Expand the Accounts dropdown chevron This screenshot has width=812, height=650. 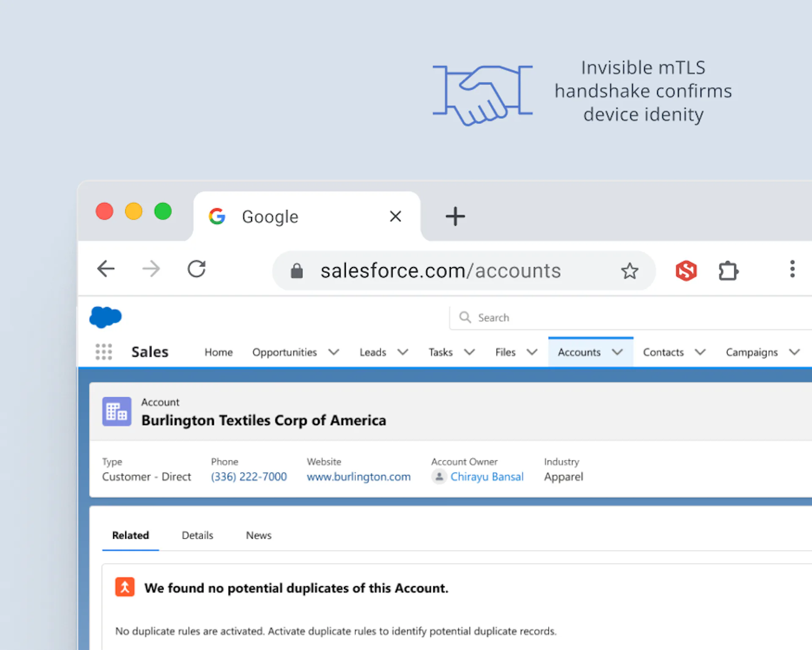point(617,352)
